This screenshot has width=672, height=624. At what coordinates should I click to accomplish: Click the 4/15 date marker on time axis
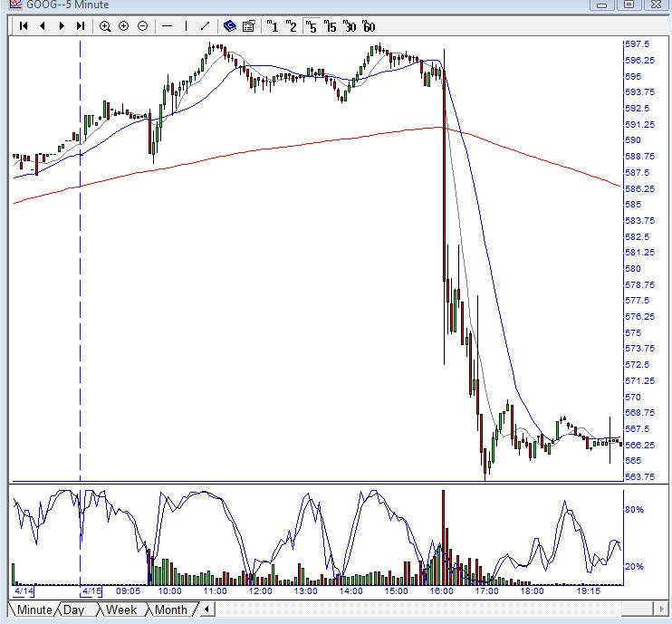(91, 590)
